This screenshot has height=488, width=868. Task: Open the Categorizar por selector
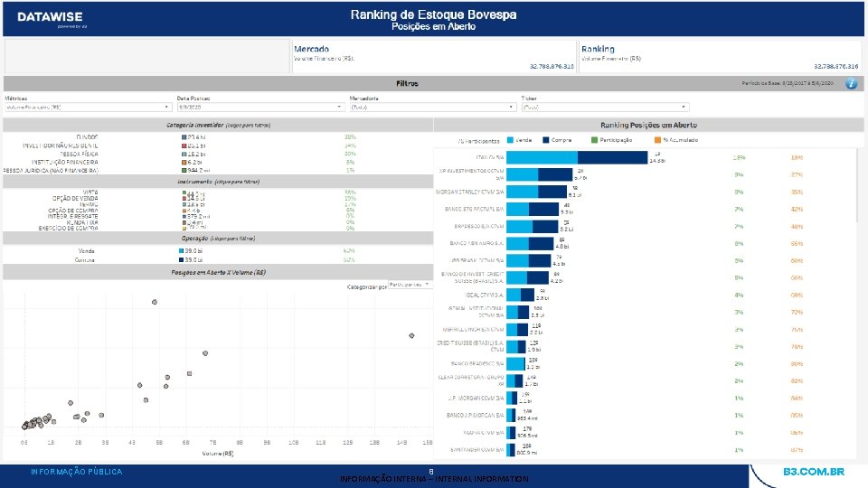click(x=410, y=285)
